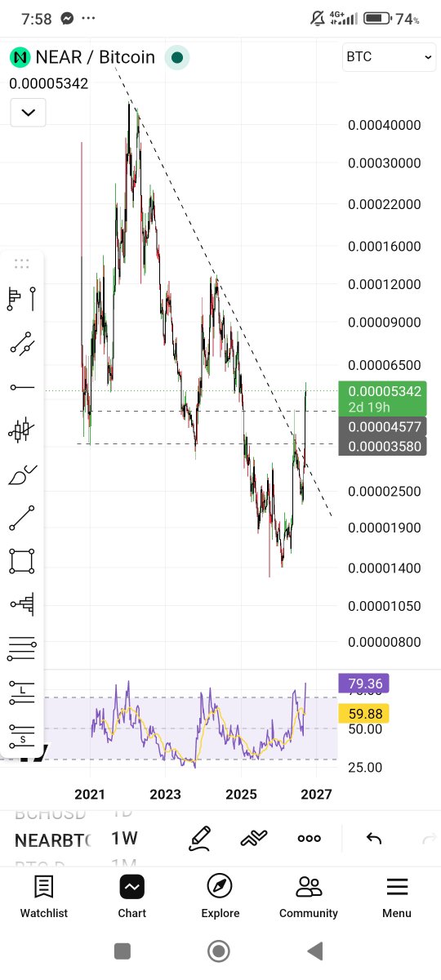The image size is (441, 980).
Task: Tap the Android home button
Action: click(x=218, y=951)
